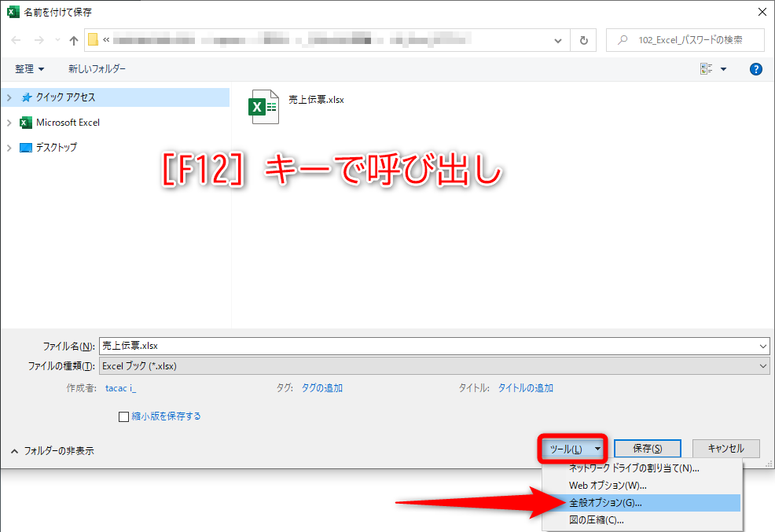Click the refresh icon next to address bar
The height and width of the screenshot is (532, 775).
(584, 40)
